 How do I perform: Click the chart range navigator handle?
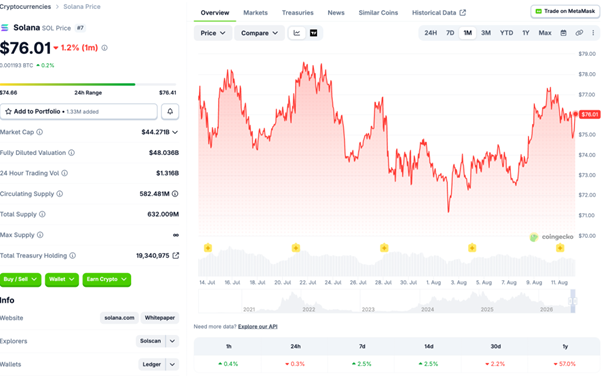pyautogui.click(x=572, y=301)
